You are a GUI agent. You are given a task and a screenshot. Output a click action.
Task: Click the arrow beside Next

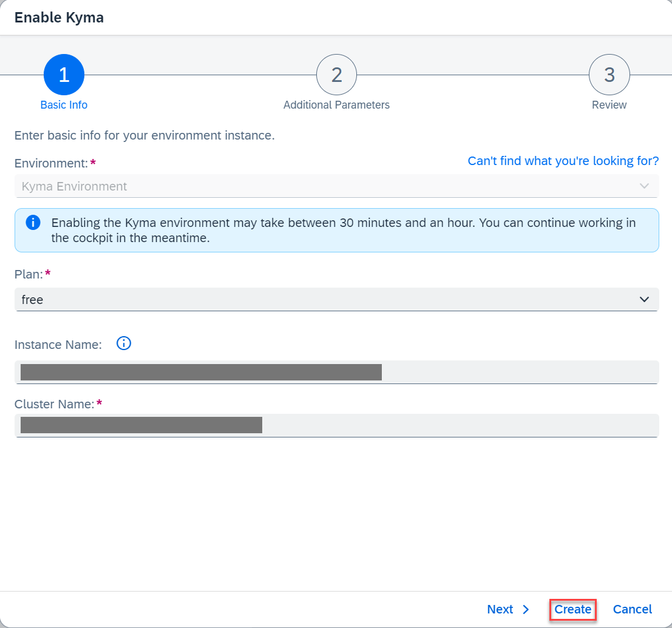(x=526, y=610)
